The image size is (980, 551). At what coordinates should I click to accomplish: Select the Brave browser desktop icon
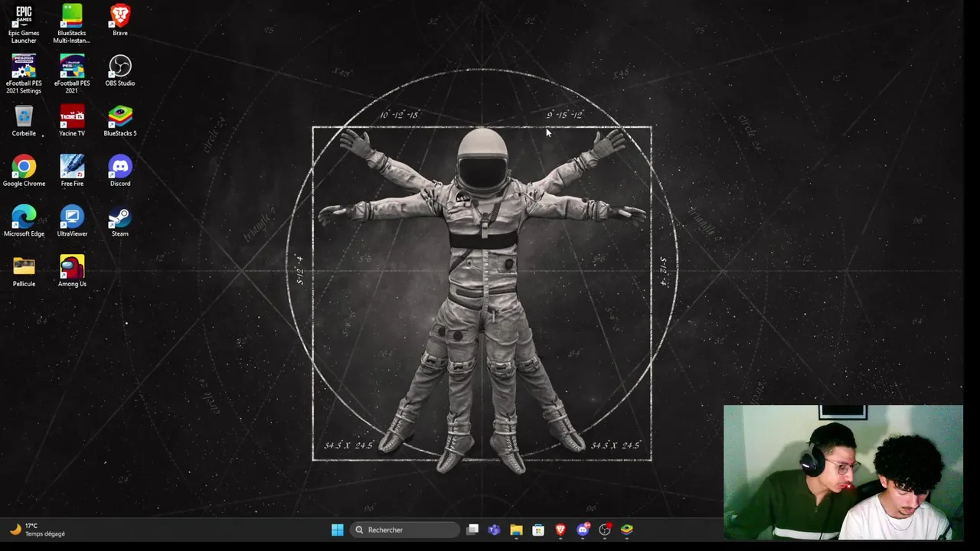pos(120,20)
